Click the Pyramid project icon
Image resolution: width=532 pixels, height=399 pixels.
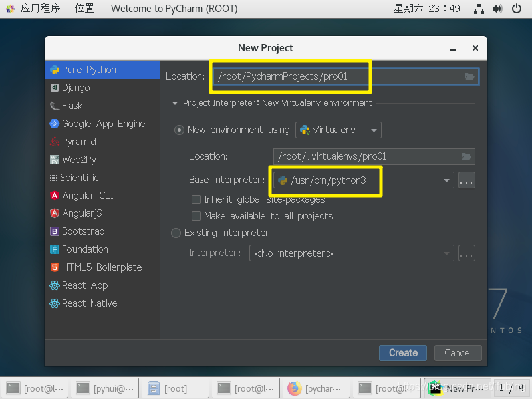pyautogui.click(x=55, y=142)
